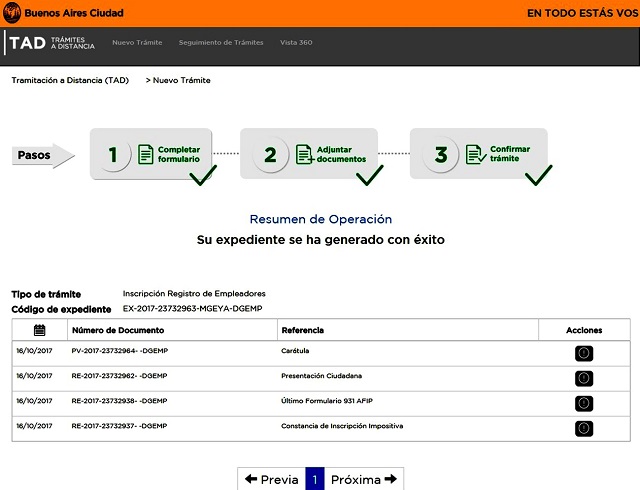This screenshot has height=490, width=640.
Task: Select page 1 in pagination
Action: click(x=315, y=479)
